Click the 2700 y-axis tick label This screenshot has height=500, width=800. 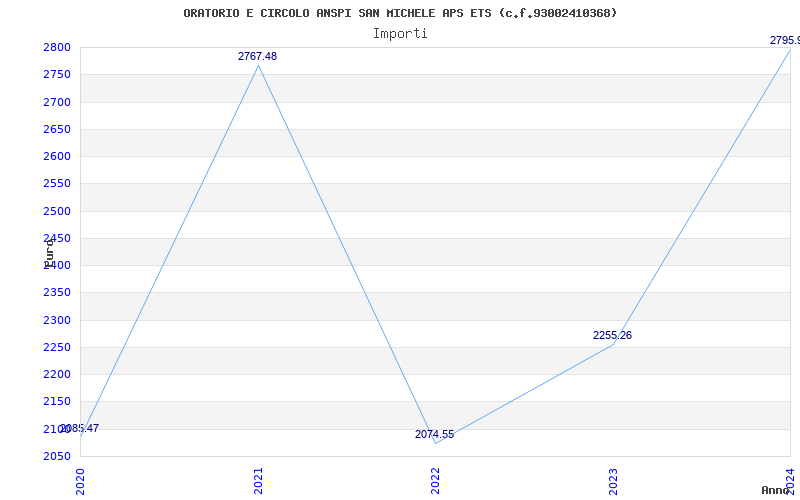tap(57, 103)
